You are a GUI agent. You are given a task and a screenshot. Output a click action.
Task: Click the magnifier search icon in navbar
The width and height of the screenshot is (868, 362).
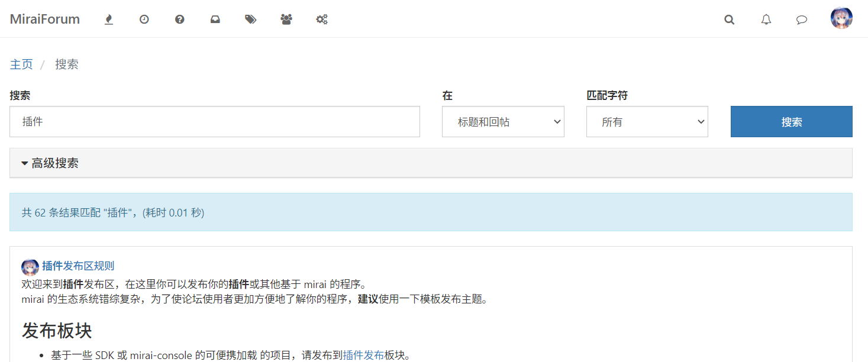[730, 20]
